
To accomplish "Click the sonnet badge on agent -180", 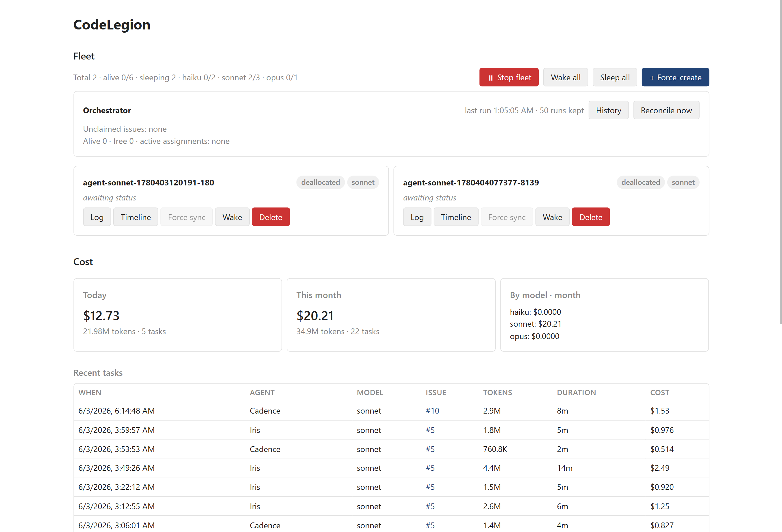I will point(363,182).
